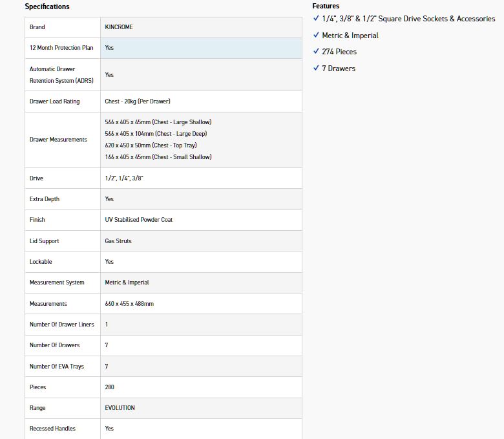504x439 pixels.
Task: Click the UV Stabilised Powder Coat value
Action: pyautogui.click(x=139, y=220)
